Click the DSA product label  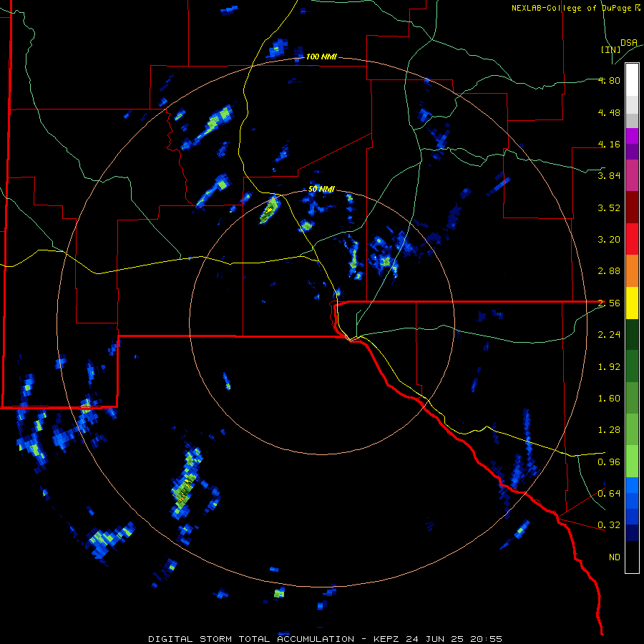tap(629, 43)
